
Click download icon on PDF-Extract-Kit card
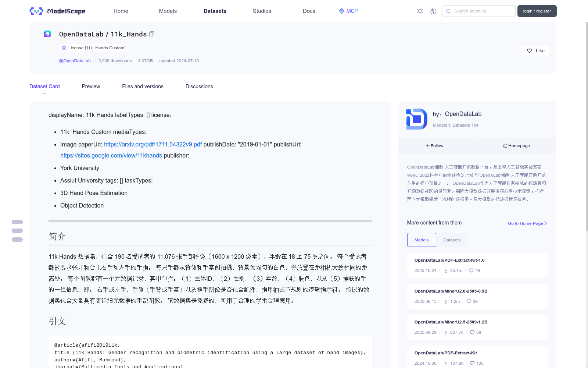[446, 363]
